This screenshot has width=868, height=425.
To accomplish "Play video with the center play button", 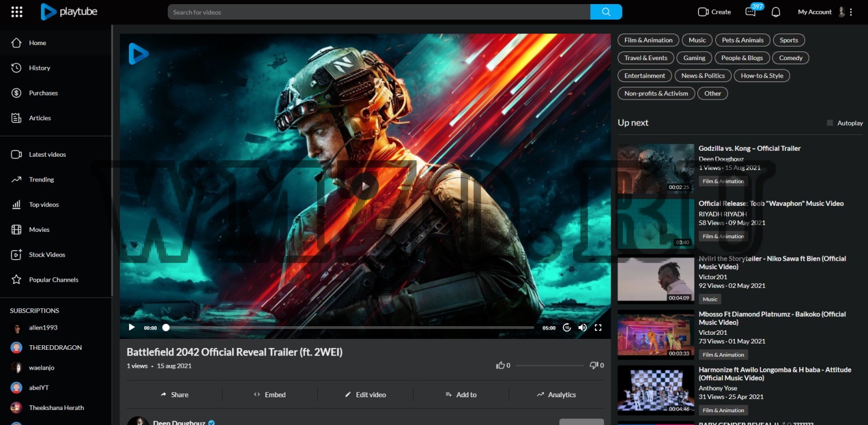I will coord(365,186).
